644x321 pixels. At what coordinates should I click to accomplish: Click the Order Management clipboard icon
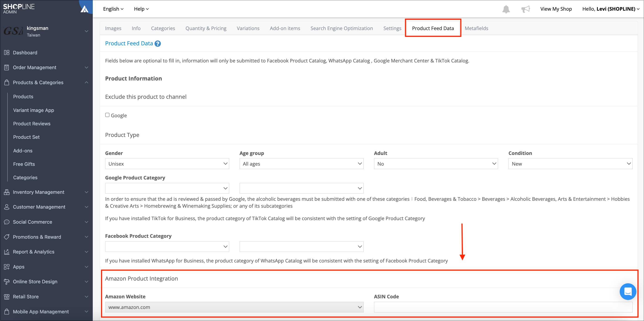(x=7, y=68)
